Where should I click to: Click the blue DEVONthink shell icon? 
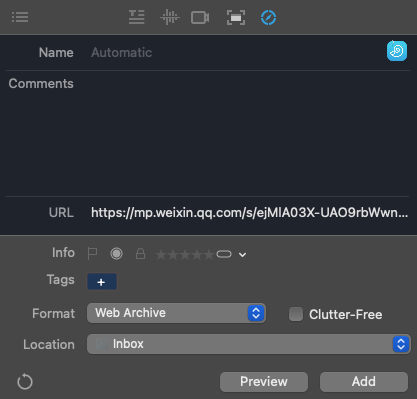click(x=397, y=51)
